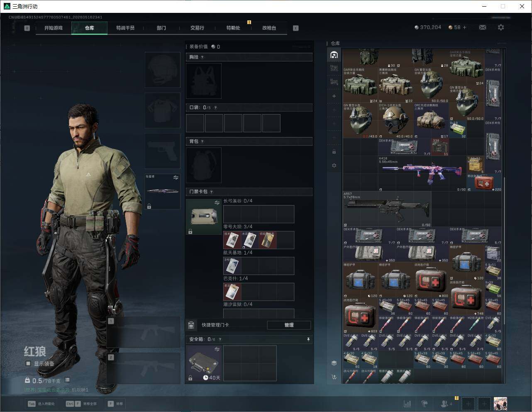The image size is (532, 412).
Task: Click the swap arrows on the knife slot
Action: tap(176, 178)
